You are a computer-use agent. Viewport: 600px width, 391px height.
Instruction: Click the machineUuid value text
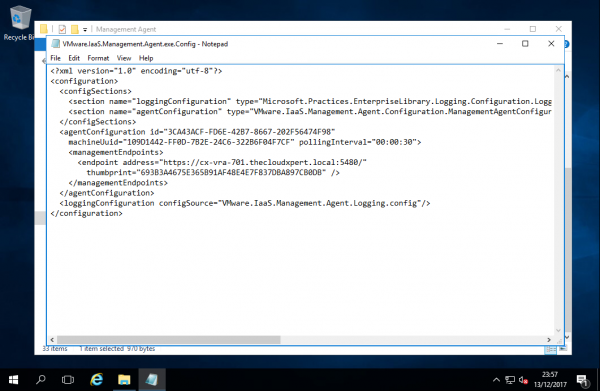(x=208, y=142)
